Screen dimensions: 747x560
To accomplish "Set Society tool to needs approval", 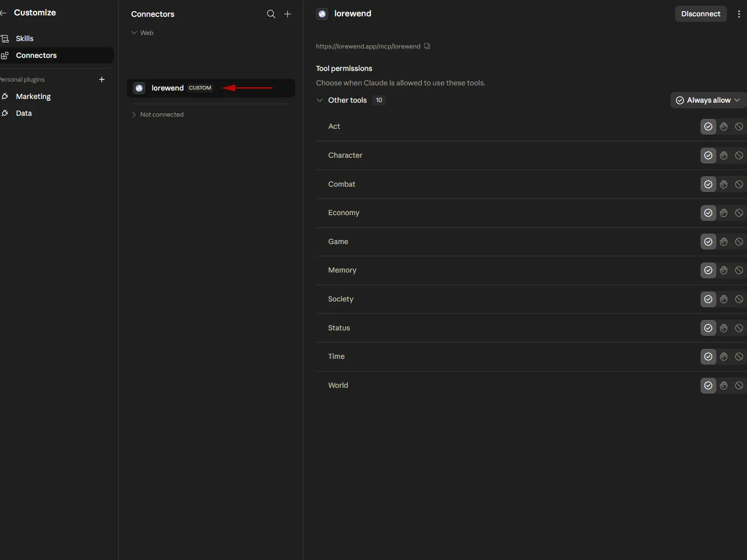I will click(x=724, y=299).
